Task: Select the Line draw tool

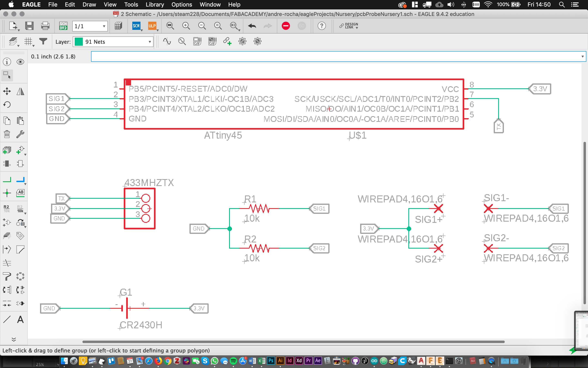Action: tap(7, 320)
